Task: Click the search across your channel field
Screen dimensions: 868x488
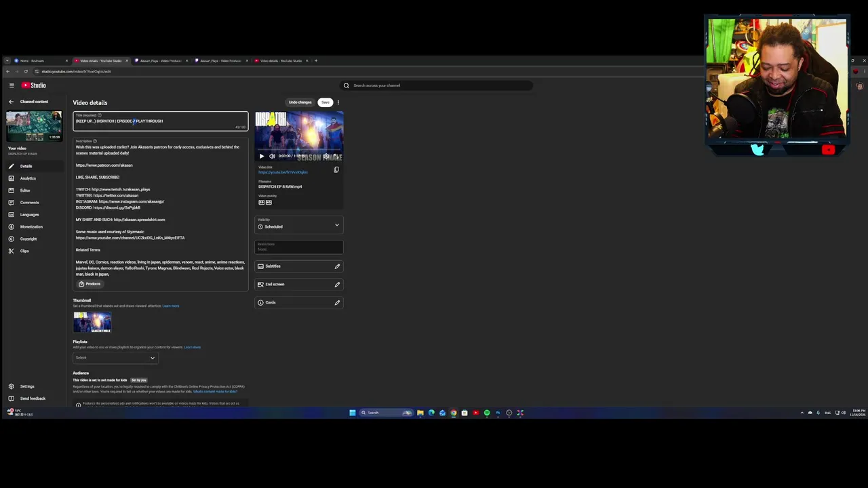Action: pyautogui.click(x=437, y=85)
